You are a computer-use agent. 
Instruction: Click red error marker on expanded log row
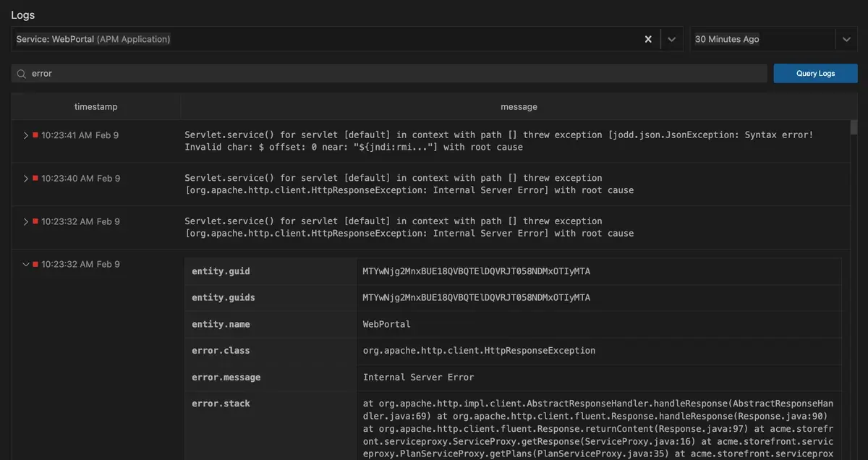[35, 265]
